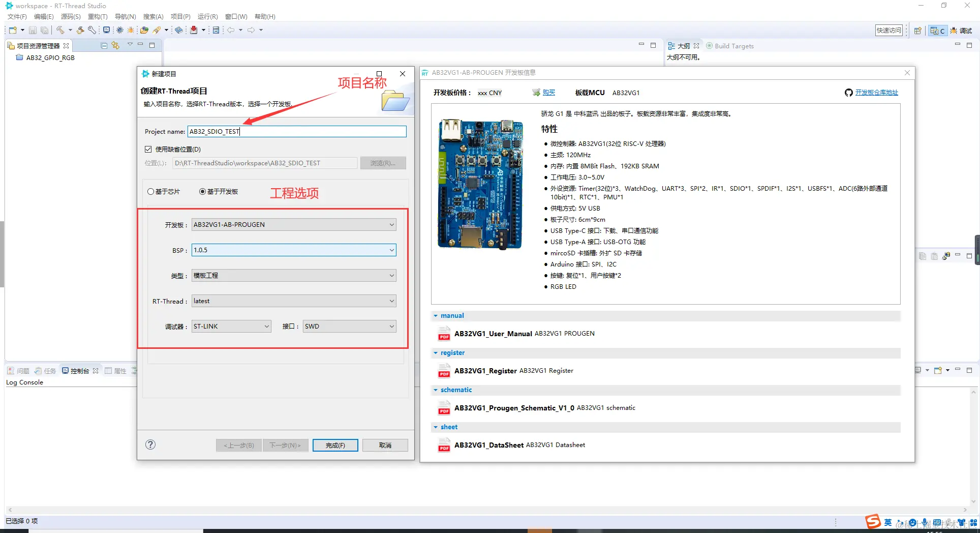Open the 类型 模板工程 dropdown

(294, 276)
